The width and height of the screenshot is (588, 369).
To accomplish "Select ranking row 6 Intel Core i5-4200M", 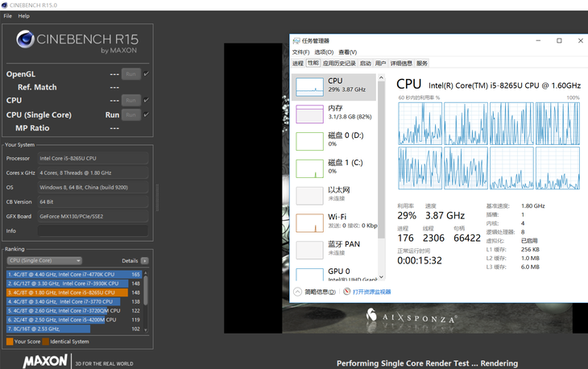I will 74,320.
